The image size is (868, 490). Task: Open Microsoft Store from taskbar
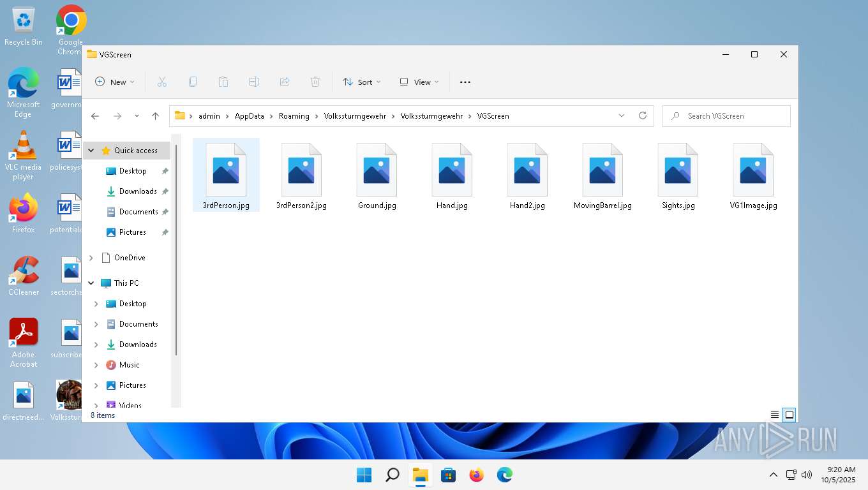(448, 475)
